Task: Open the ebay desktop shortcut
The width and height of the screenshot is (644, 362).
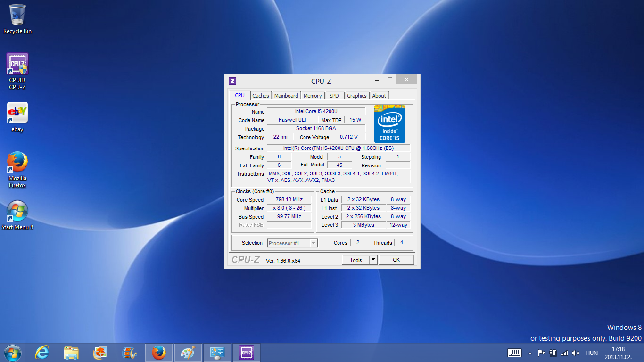Action: click(x=17, y=117)
